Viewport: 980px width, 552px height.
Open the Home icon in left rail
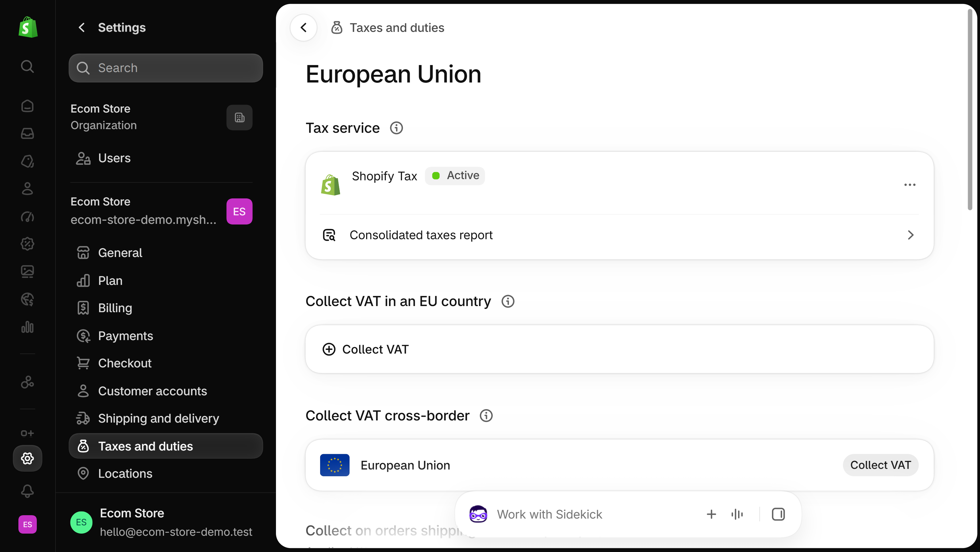coord(27,106)
